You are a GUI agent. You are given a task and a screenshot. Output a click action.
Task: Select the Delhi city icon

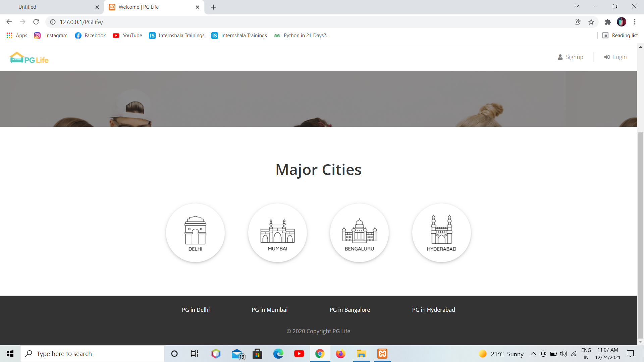pos(196,233)
